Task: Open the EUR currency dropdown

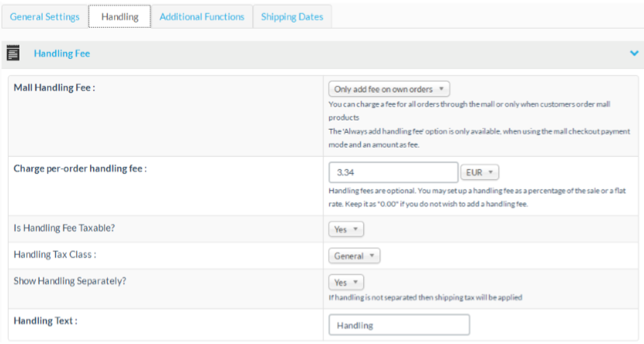Action: tap(480, 172)
